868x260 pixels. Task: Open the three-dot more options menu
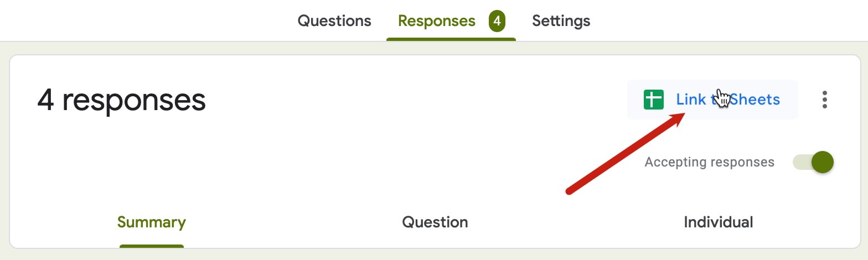click(825, 100)
